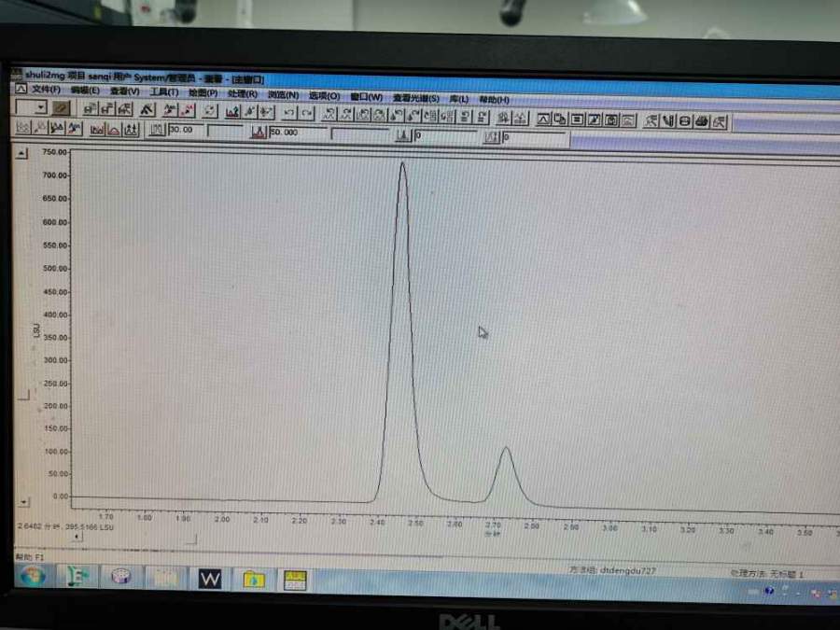Click the horizontal scrollbar left arrow below chart
Viewport: 840px width, 630px height.
click(x=77, y=537)
